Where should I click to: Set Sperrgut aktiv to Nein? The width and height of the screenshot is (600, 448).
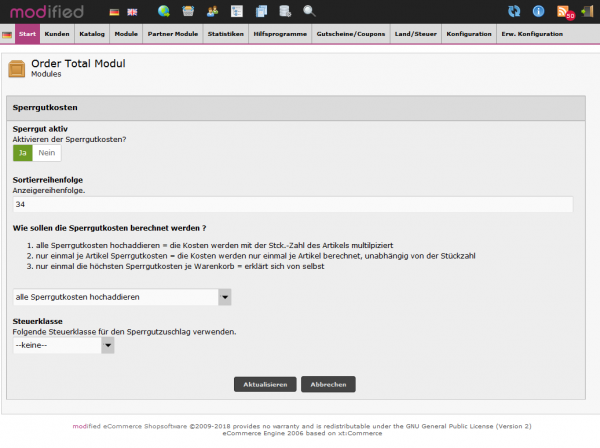[46, 153]
